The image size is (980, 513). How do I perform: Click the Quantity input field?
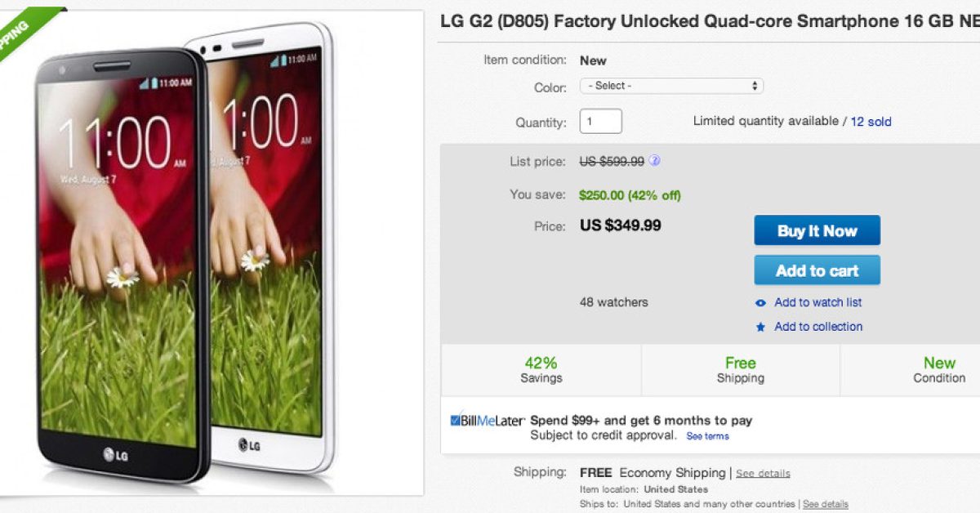[x=600, y=122]
